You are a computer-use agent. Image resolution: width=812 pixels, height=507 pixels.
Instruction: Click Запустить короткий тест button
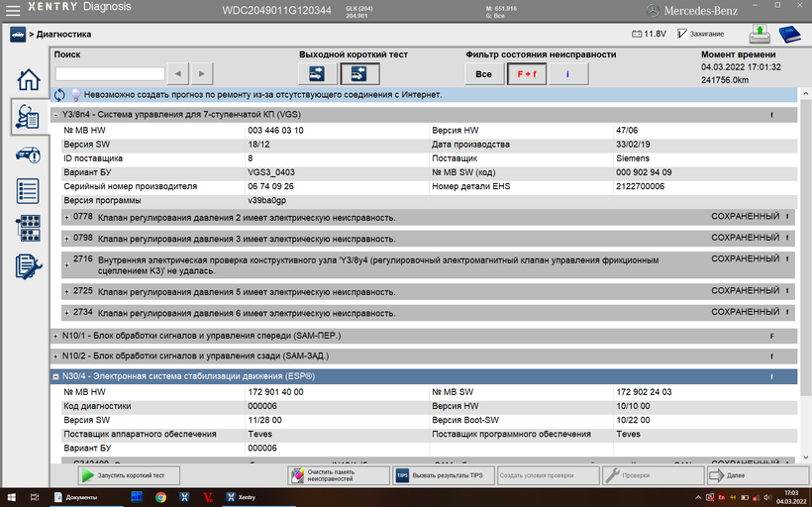click(129, 475)
